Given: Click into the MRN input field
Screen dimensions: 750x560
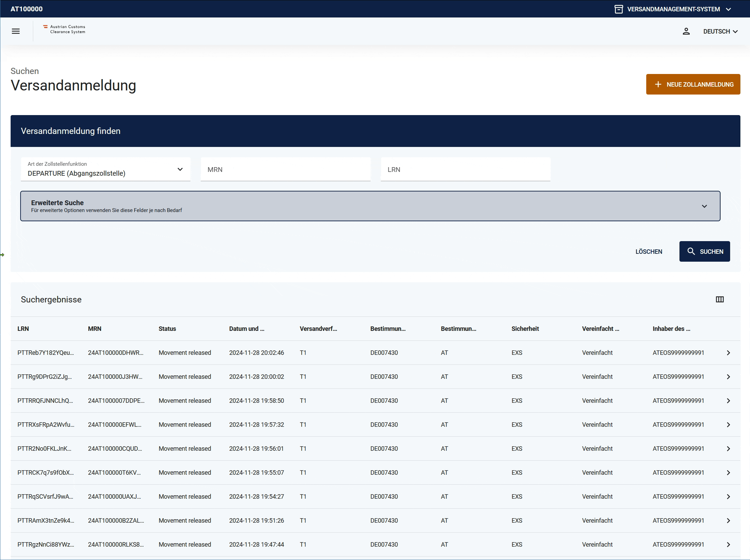Looking at the screenshot, I should pos(285,170).
